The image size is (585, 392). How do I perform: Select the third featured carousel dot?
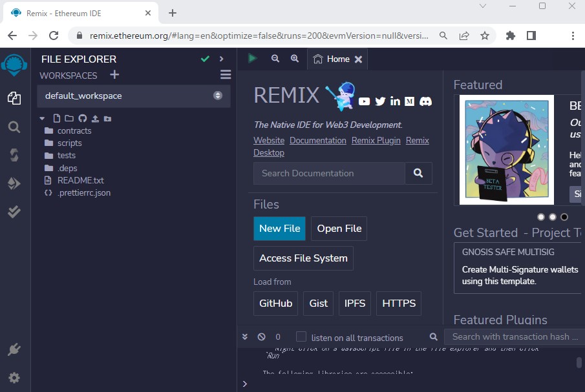pos(564,217)
